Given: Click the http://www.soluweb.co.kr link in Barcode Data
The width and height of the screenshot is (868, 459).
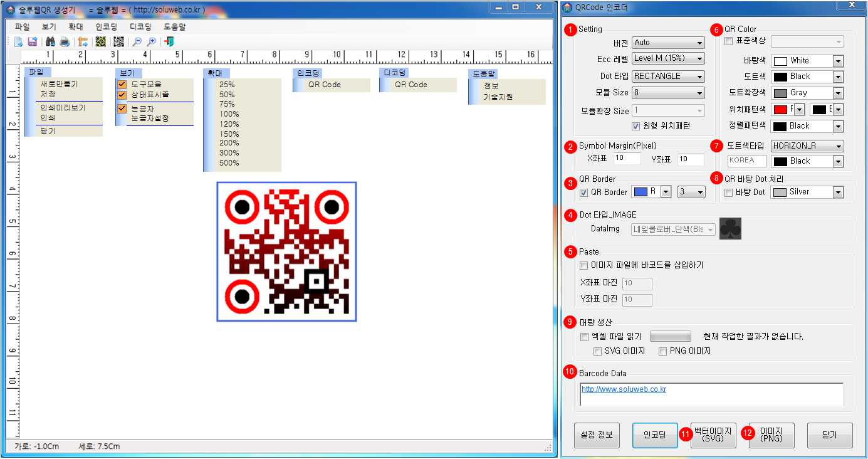Looking at the screenshot, I should coord(624,389).
